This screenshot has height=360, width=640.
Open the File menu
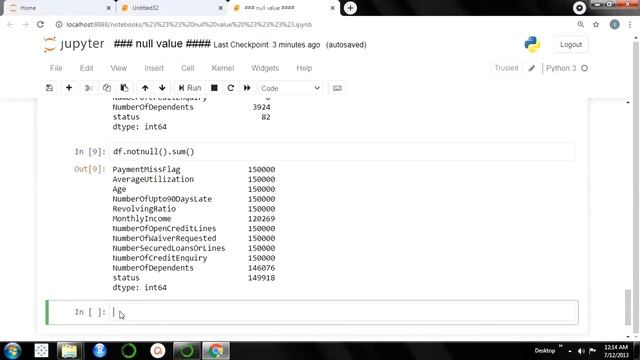[x=56, y=68]
